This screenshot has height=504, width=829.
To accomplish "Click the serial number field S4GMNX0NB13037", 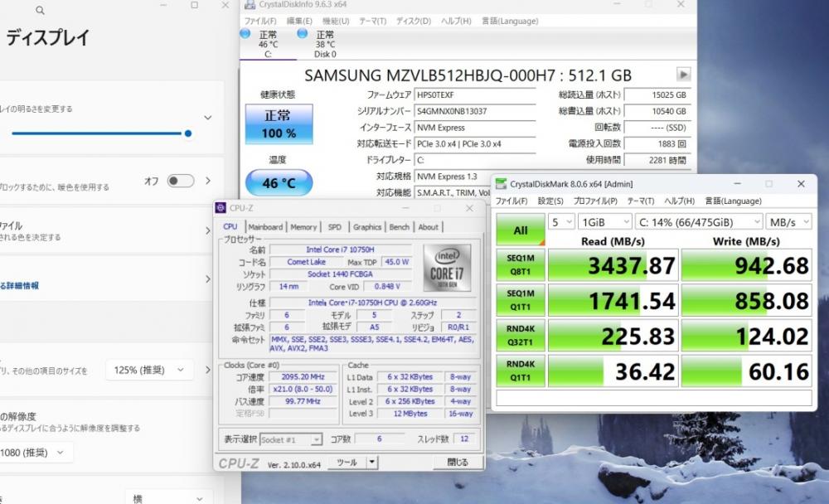I will [x=474, y=112].
